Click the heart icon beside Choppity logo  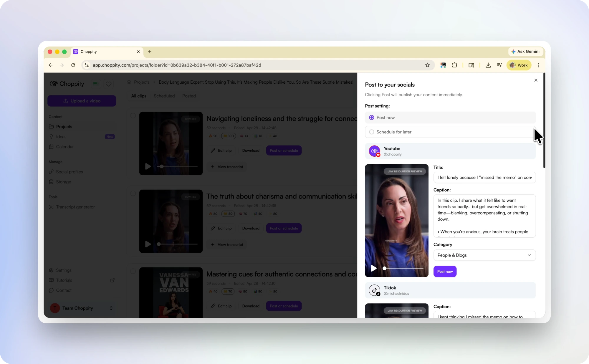pos(108,84)
